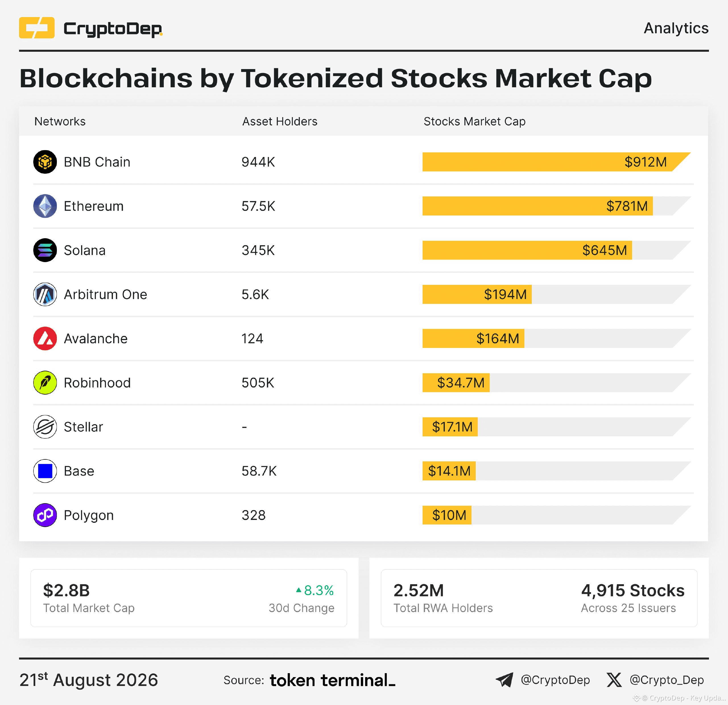The width and height of the screenshot is (728, 705).
Task: Click the purple Polygon logo icon
Action: click(x=45, y=515)
